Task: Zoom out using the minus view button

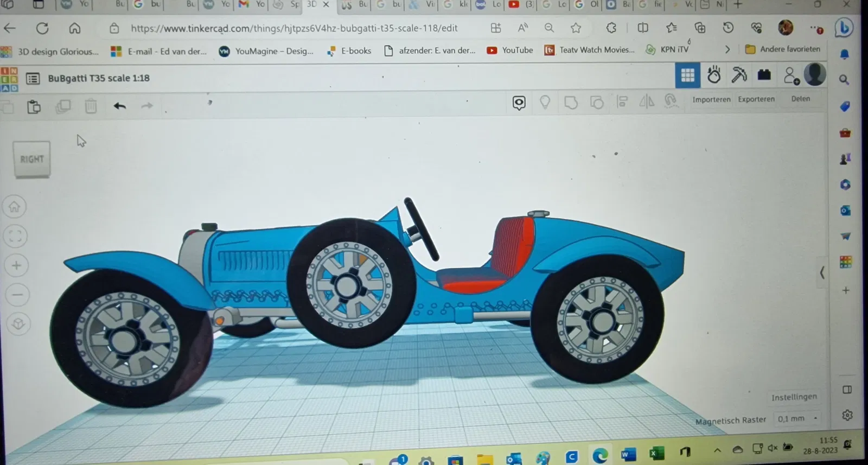Action: click(x=17, y=295)
